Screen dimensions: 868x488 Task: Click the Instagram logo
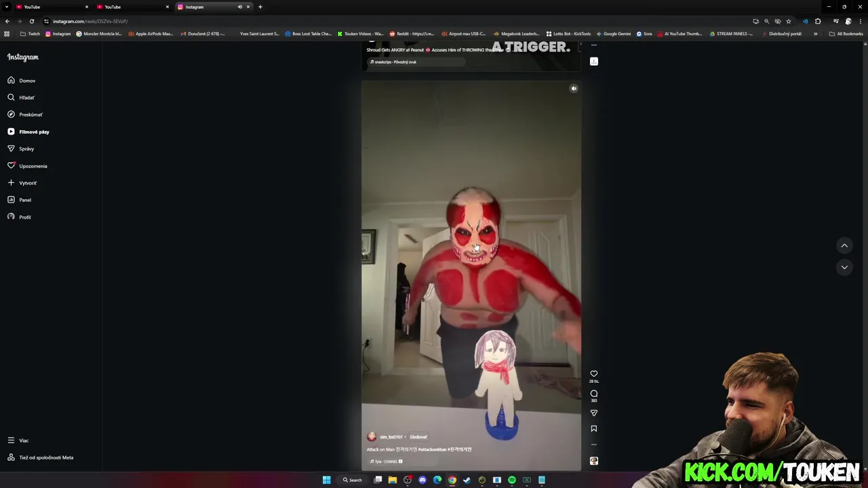[23, 58]
